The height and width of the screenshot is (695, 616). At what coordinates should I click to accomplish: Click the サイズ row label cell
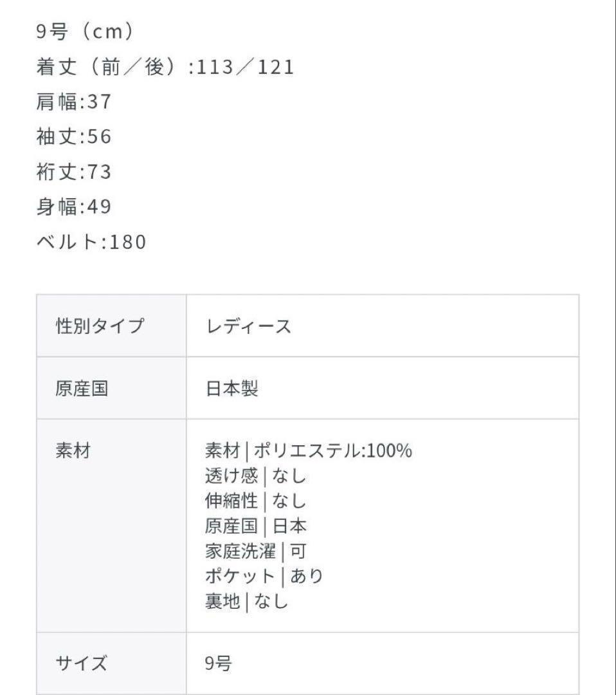[x=82, y=663]
